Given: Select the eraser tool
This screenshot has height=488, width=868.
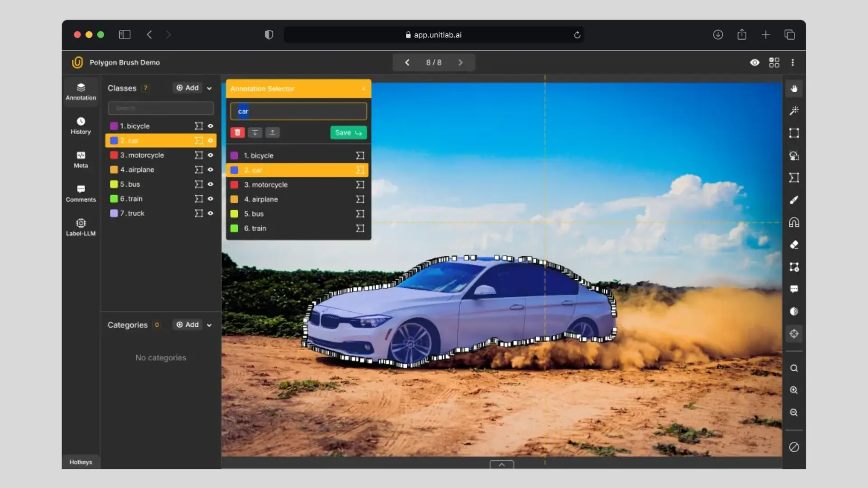Looking at the screenshot, I should point(794,244).
